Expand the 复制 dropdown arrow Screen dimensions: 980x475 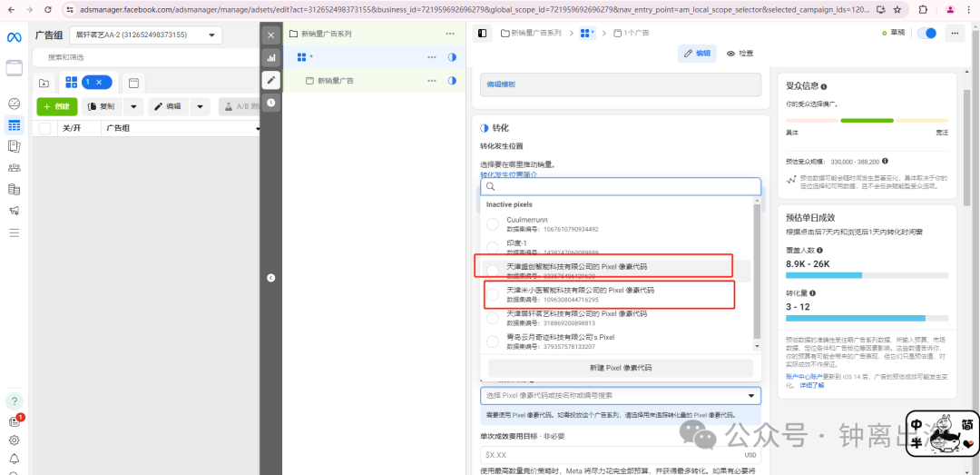coord(133,106)
